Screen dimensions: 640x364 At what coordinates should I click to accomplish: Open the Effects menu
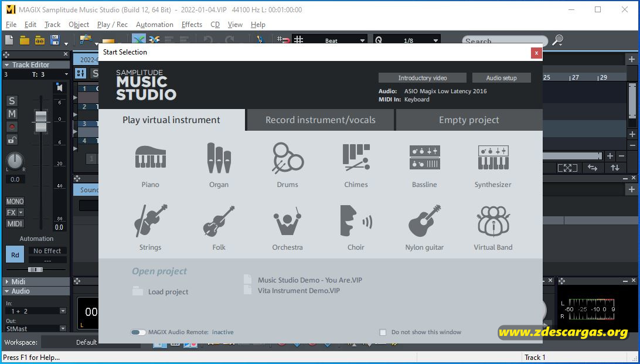(192, 25)
